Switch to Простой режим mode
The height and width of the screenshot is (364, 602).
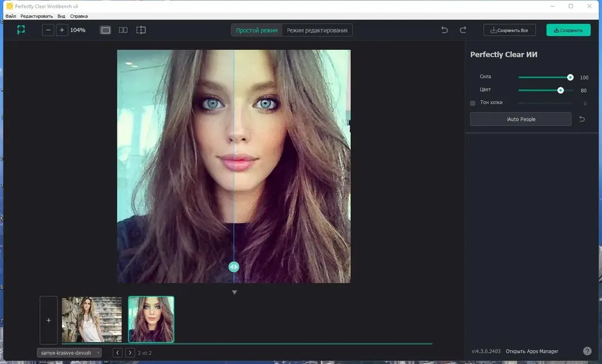[256, 30]
